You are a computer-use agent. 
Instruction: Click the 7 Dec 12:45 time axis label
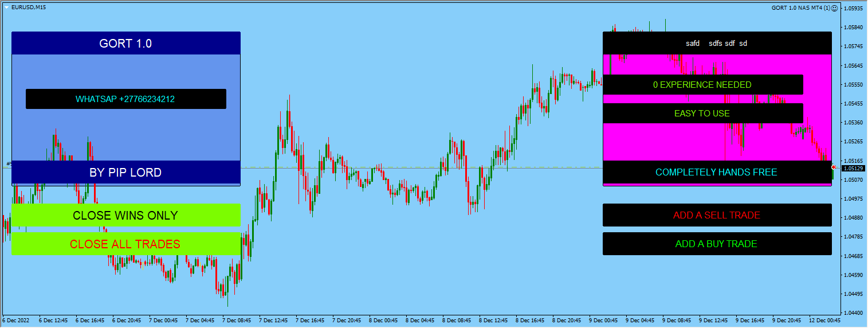point(273,320)
